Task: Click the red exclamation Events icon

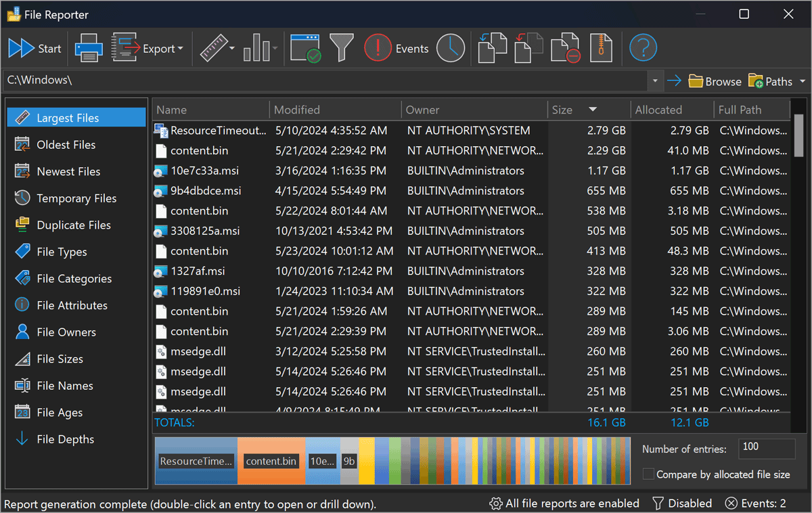Action: [378, 48]
